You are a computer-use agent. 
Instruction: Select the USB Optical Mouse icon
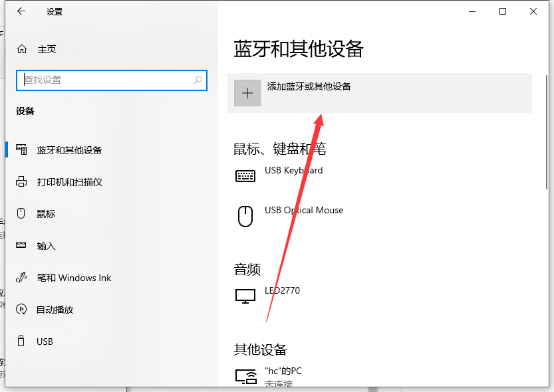point(245,216)
